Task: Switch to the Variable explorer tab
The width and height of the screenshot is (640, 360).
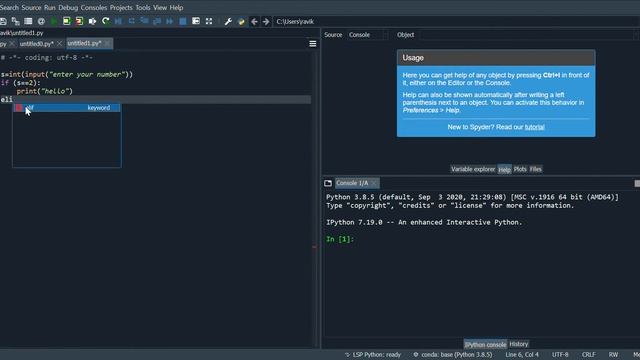Action: click(x=473, y=169)
